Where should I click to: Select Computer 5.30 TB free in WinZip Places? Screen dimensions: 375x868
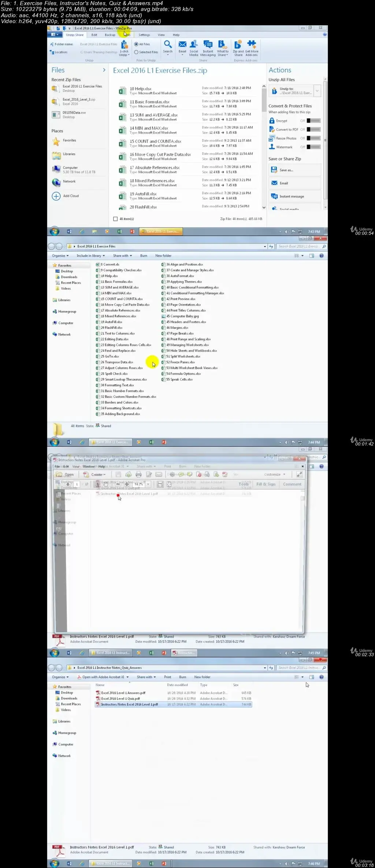74,169
